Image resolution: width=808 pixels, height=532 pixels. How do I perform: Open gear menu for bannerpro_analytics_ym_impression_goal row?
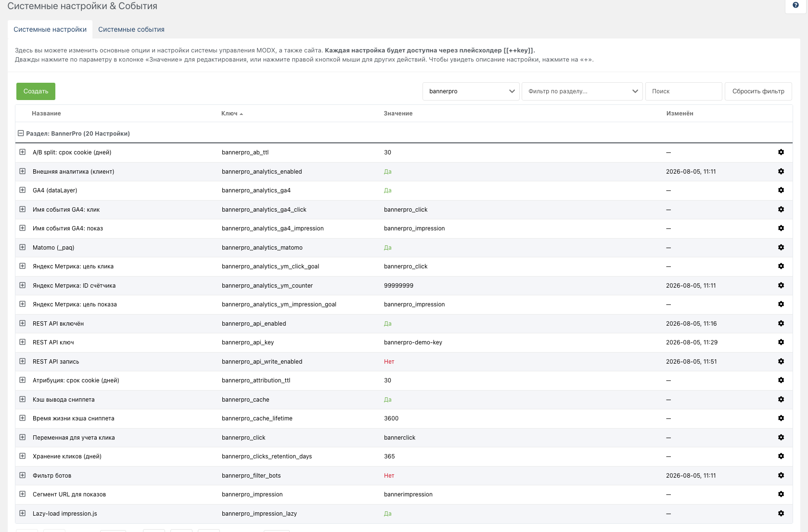781,304
